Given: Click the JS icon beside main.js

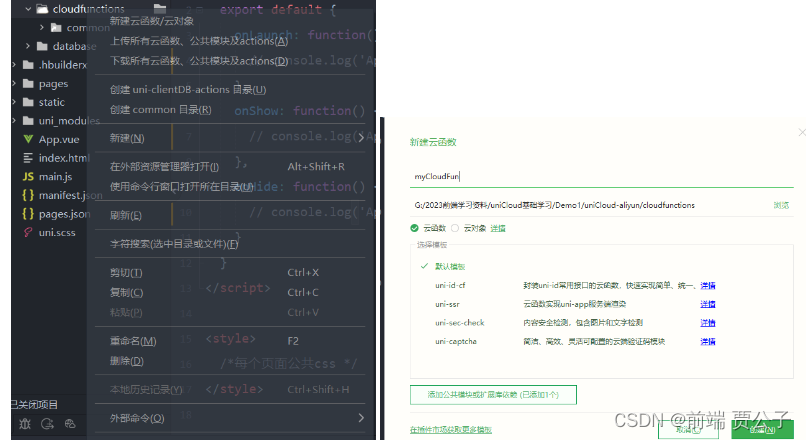Looking at the screenshot, I should pyautogui.click(x=28, y=176).
